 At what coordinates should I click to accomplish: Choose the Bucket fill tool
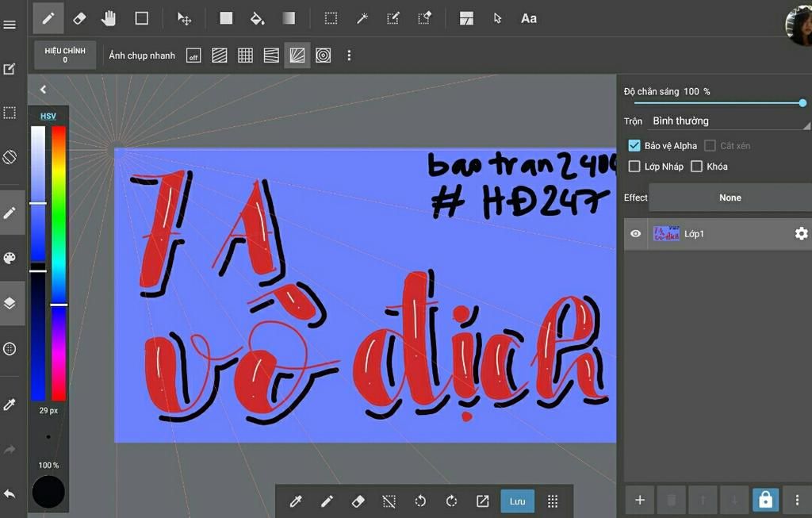click(257, 19)
